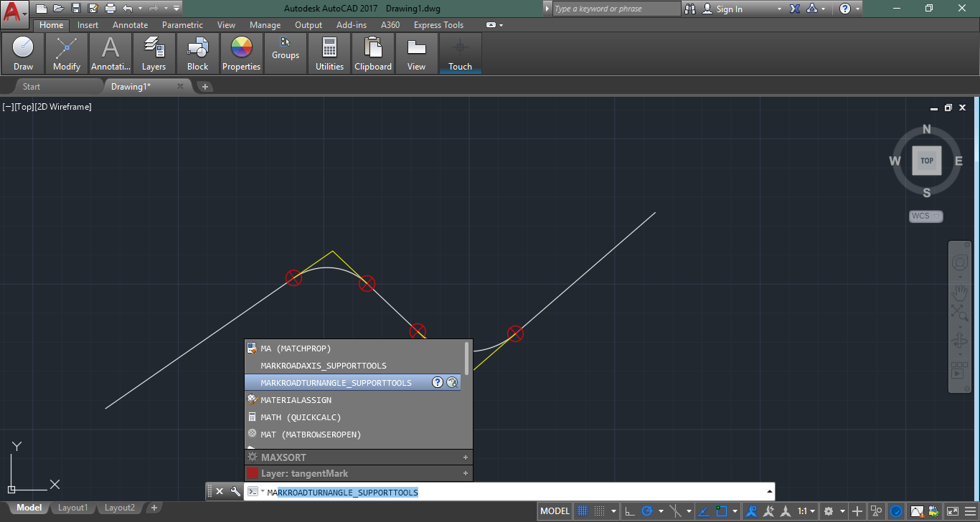
Task: Switch to the Annotate ribbon tab
Action: pos(130,25)
